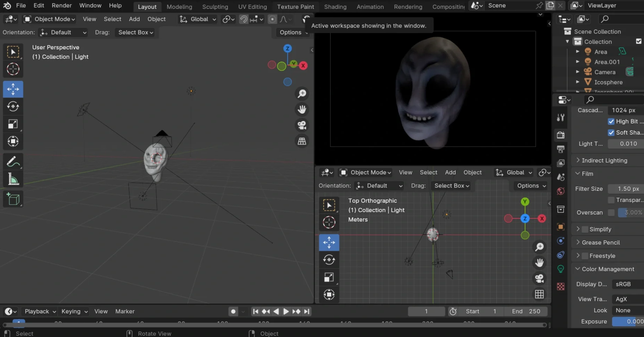Screen dimensions: 644x337
Task: Select the Add Cube tool
Action: pyautogui.click(x=13, y=199)
